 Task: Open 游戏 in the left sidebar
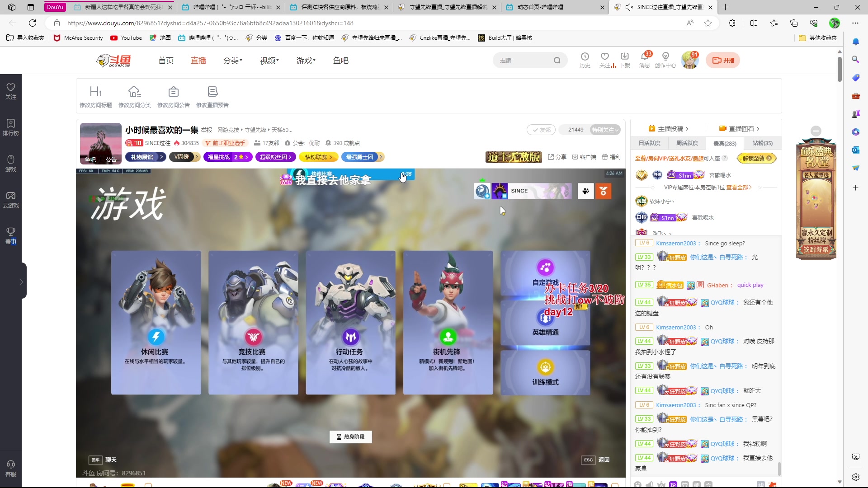pos(11,163)
